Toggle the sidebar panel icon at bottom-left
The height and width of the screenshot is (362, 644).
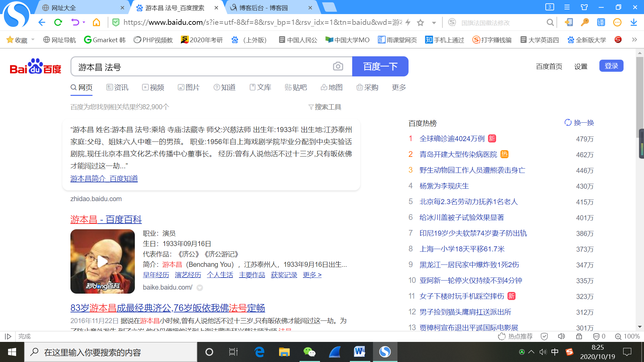click(8, 336)
